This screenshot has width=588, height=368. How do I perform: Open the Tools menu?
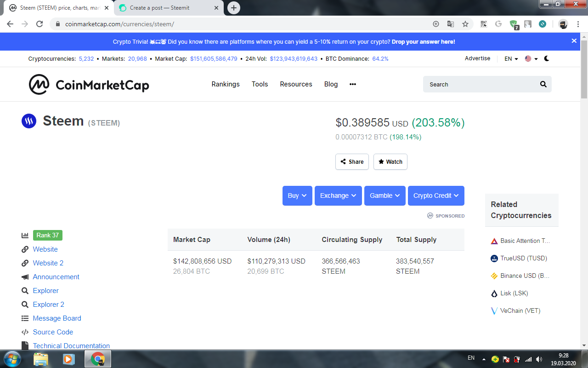[x=260, y=84]
